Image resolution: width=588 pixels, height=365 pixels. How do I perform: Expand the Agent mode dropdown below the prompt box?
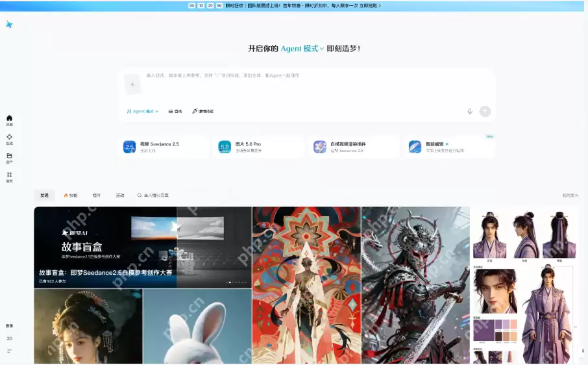click(x=143, y=112)
